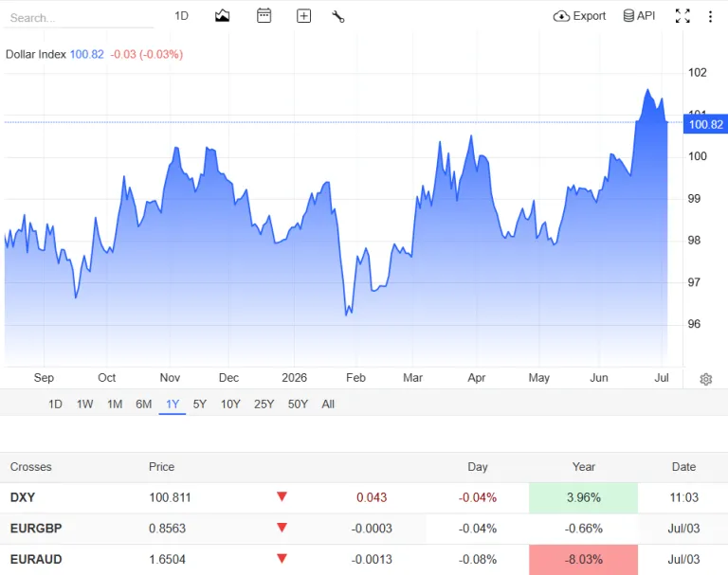
Task: Click DXY time 11:03
Action: 683,497
